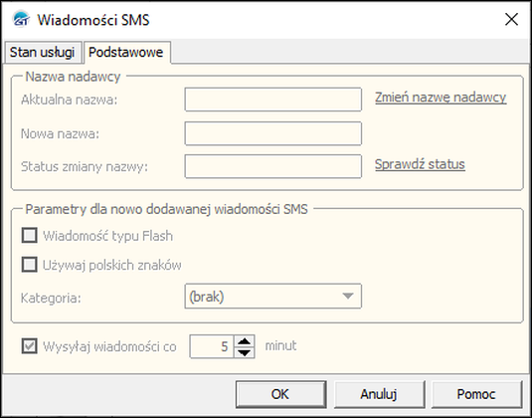Click the GT application icon in title bar
Image resolution: width=532 pixels, height=418 pixels.
(x=21, y=19)
